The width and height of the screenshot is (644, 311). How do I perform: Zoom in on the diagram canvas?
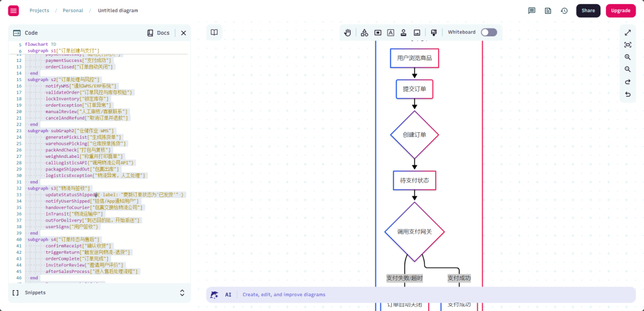(627, 57)
